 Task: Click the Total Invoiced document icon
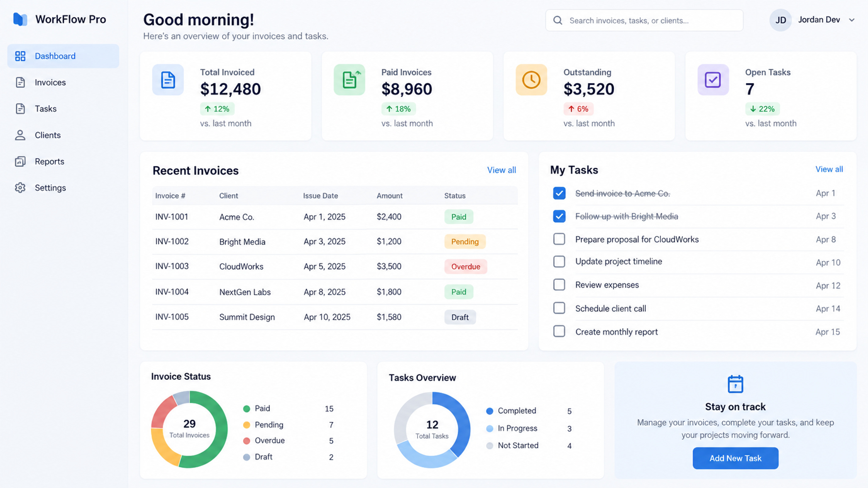[168, 80]
